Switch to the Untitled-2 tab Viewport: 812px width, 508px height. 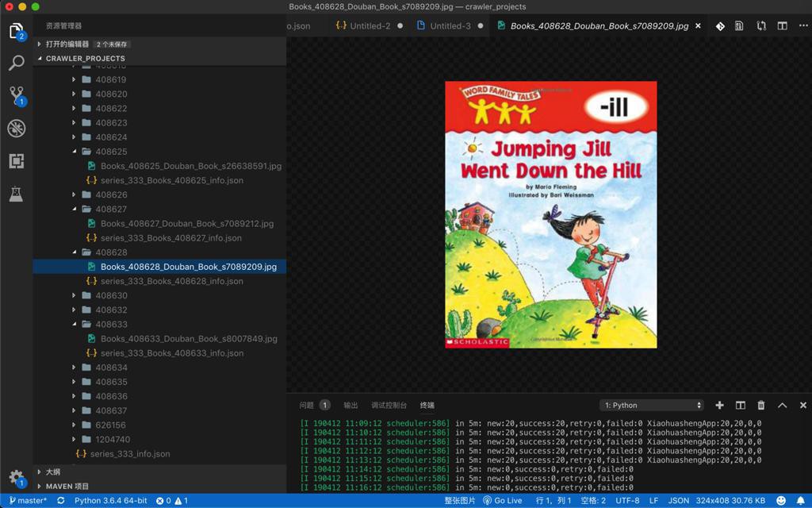[370, 26]
